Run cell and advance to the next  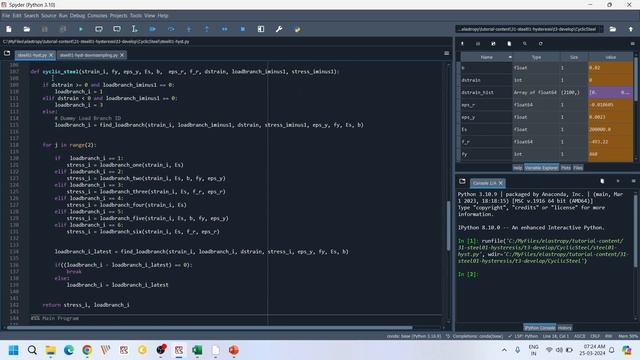click(117, 29)
